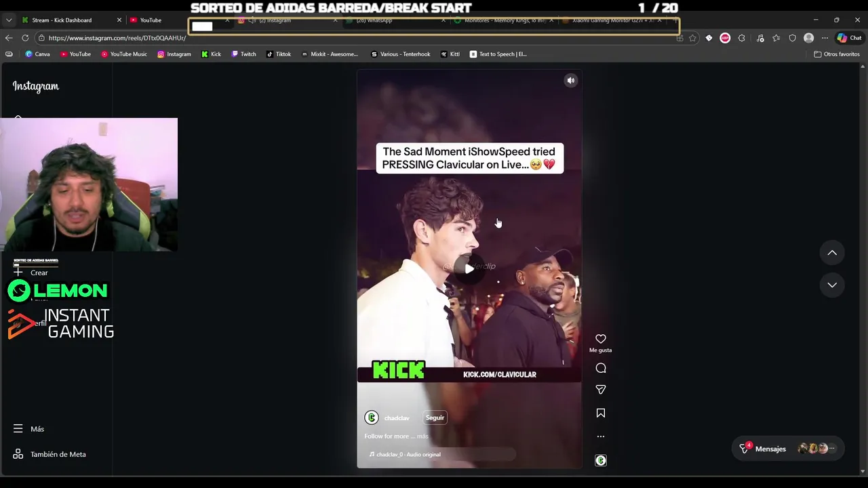The image size is (868, 488).
Task: Reload the page with the refresh icon
Action: 25,38
